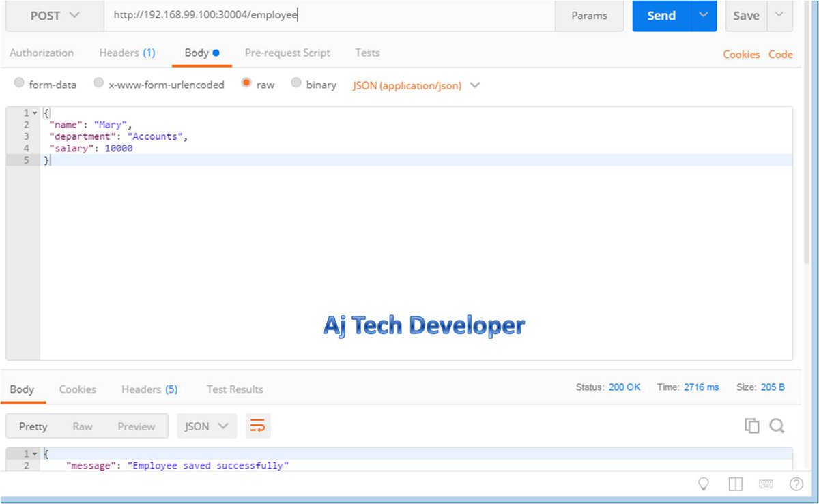This screenshot has height=504, width=819.
Task: Click the lightbulb icon in bottom bar
Action: click(704, 484)
